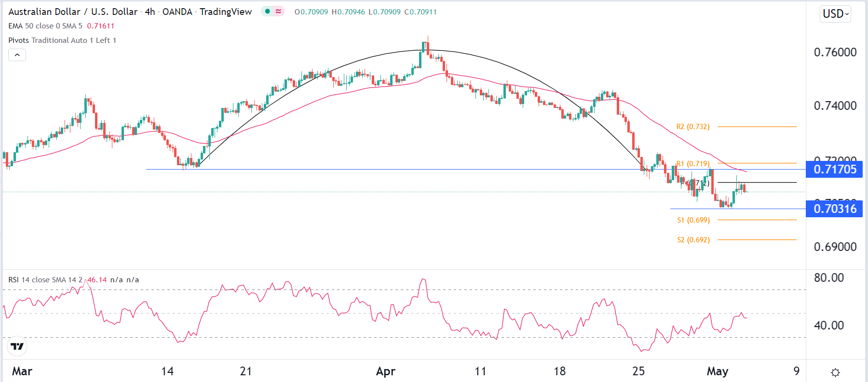Open the USD currency dropdown

[835, 13]
